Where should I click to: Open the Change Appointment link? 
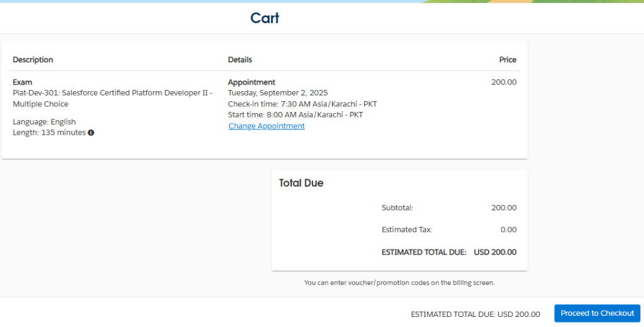click(267, 126)
